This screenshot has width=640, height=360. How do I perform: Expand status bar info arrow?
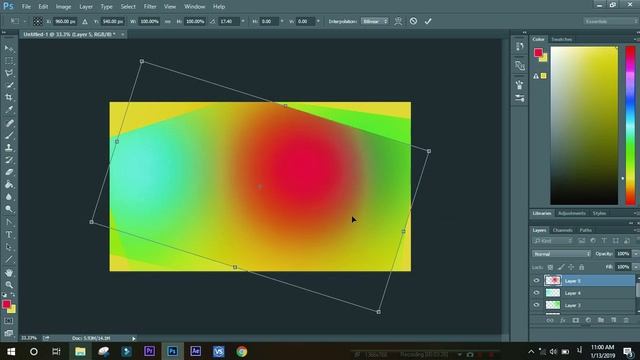pyautogui.click(x=133, y=338)
